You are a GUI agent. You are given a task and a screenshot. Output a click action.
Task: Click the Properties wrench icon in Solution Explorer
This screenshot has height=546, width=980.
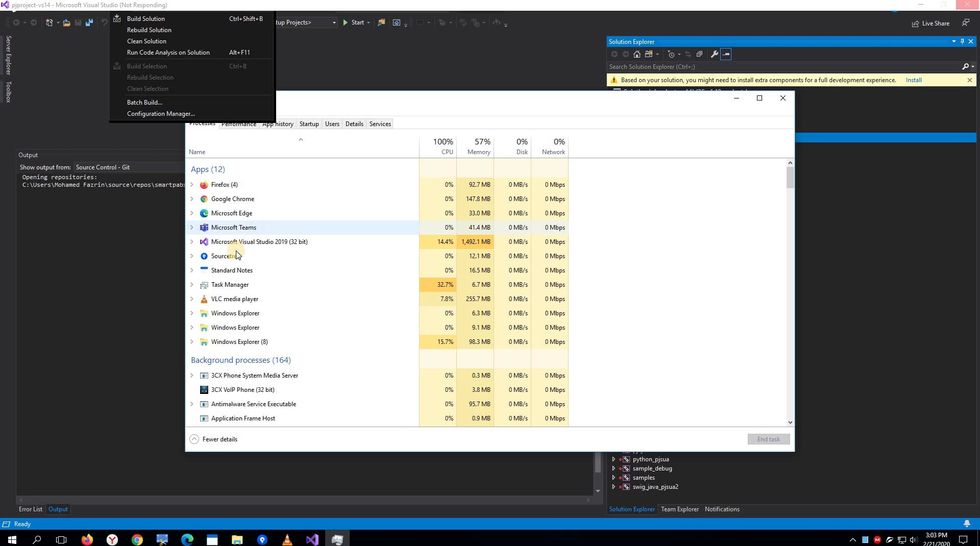tap(714, 54)
